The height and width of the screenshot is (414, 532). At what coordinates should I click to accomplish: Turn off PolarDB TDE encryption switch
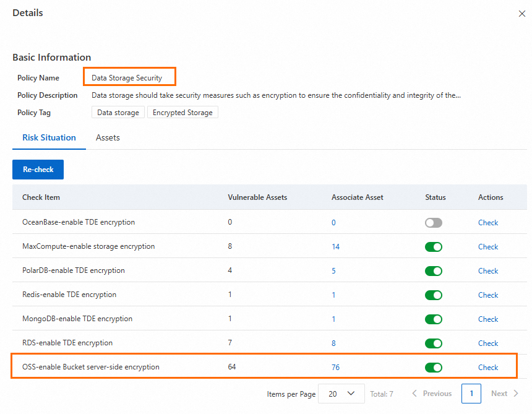[434, 271]
